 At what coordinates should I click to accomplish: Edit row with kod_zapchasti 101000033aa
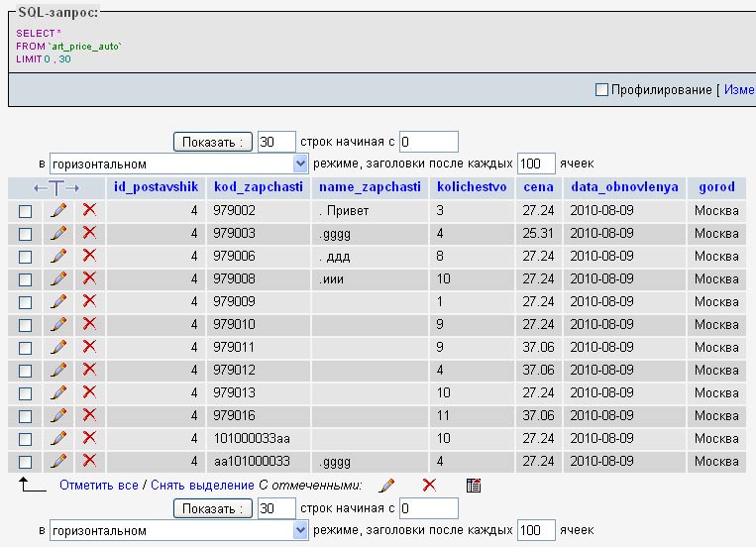58,438
